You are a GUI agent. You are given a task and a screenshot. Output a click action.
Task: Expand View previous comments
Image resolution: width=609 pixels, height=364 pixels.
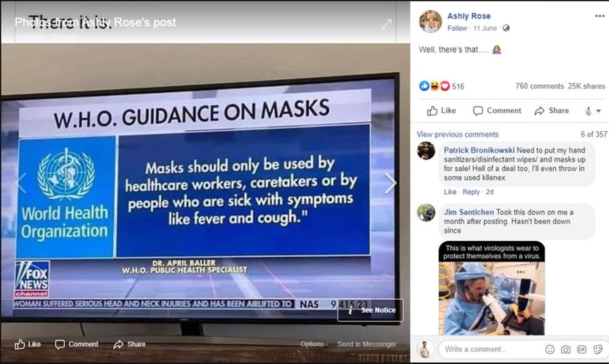(458, 135)
